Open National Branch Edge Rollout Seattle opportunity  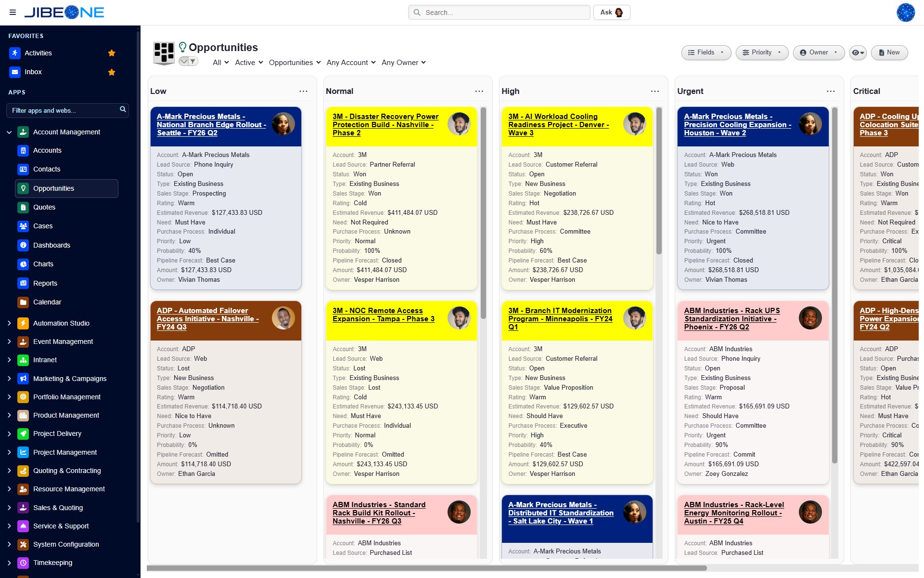pyautogui.click(x=211, y=125)
